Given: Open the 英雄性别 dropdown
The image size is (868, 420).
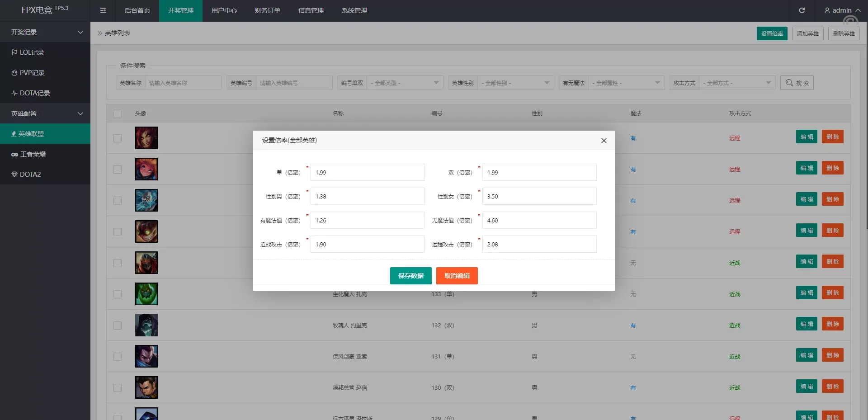Looking at the screenshot, I should tap(515, 83).
